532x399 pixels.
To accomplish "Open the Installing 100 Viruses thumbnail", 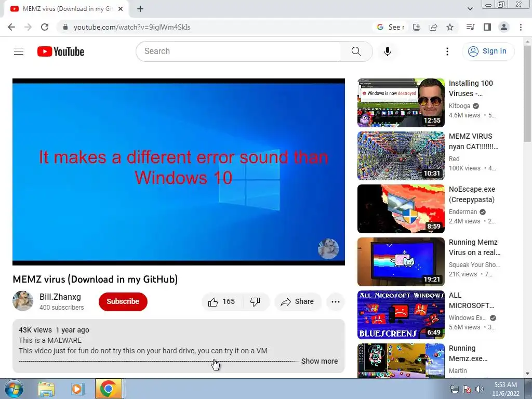I will click(401, 103).
